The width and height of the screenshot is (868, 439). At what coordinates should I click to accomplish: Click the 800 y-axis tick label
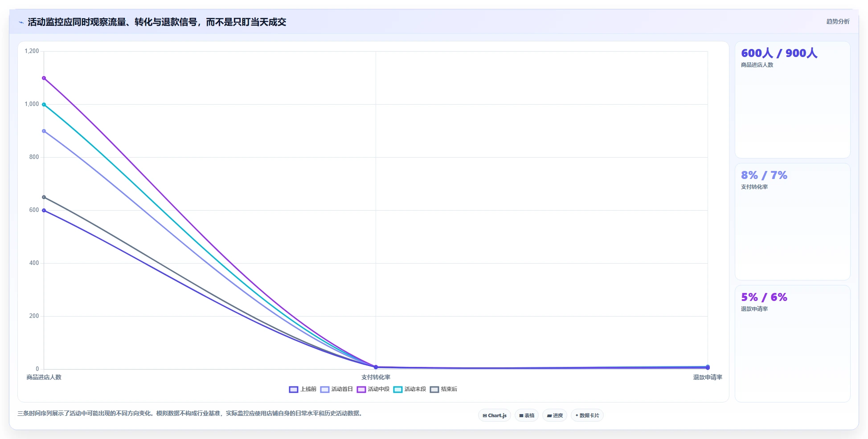click(34, 157)
